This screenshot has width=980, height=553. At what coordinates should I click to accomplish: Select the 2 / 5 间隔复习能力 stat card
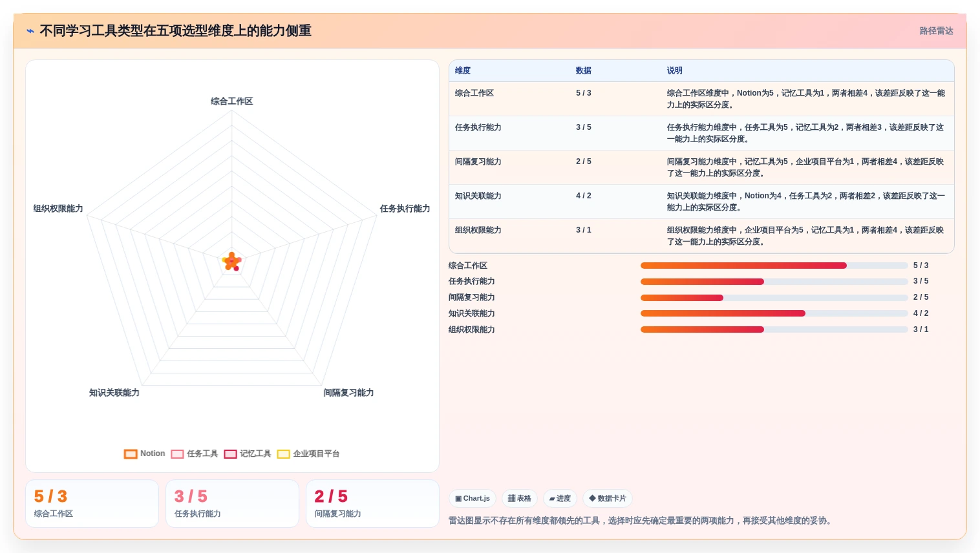(x=372, y=503)
